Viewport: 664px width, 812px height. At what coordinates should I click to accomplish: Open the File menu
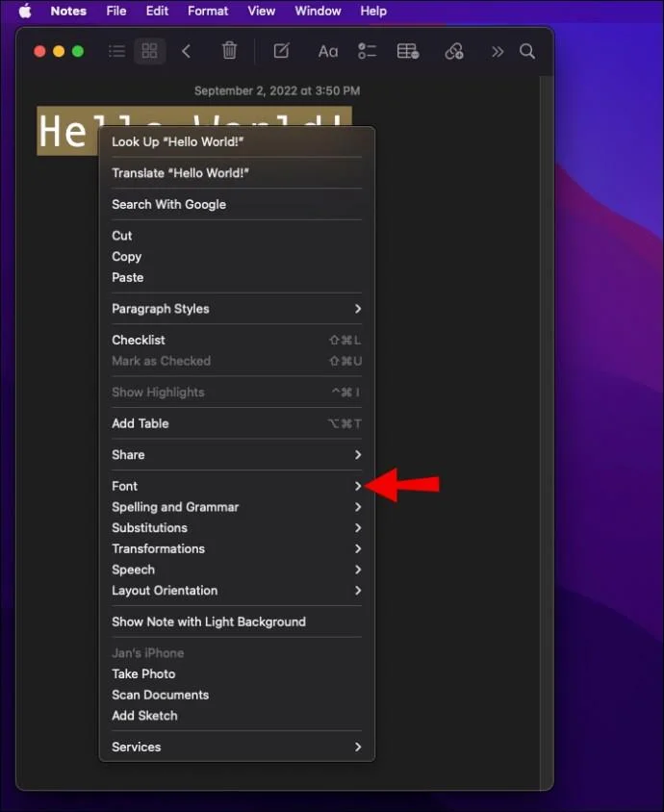point(116,11)
